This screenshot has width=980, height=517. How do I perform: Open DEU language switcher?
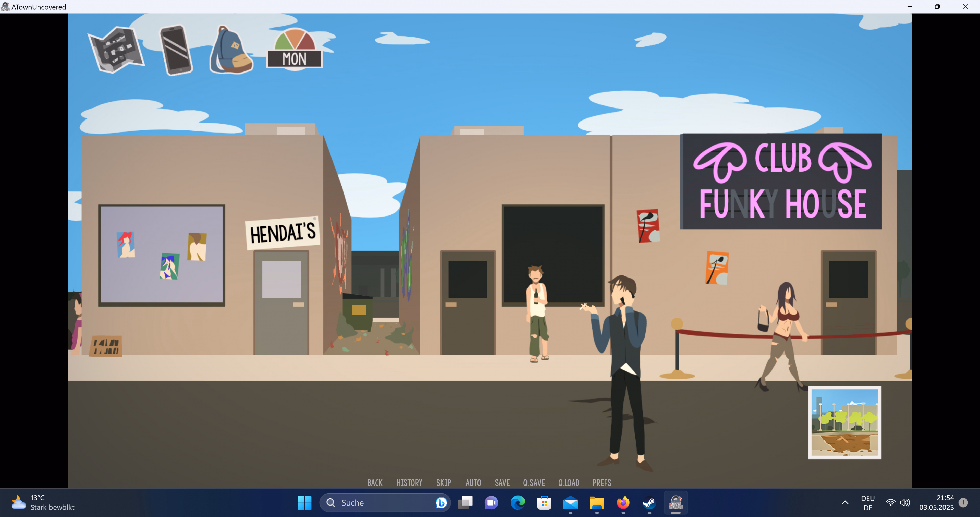tap(868, 503)
